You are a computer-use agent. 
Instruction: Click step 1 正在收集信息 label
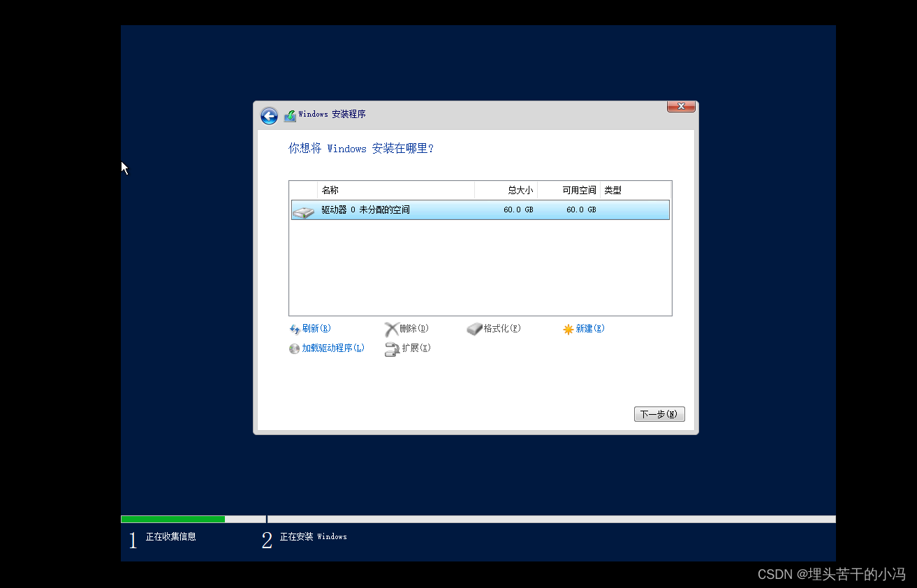[x=170, y=537]
